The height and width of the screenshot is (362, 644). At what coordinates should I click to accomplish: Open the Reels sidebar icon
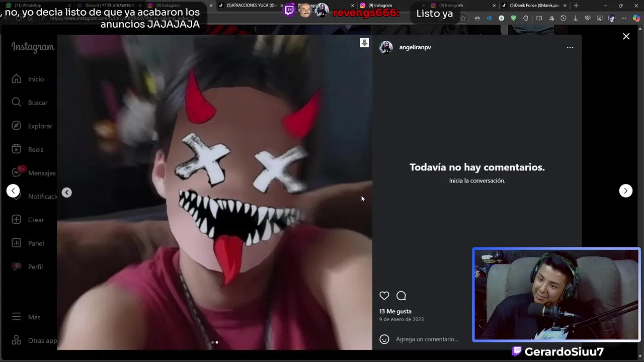point(17,149)
